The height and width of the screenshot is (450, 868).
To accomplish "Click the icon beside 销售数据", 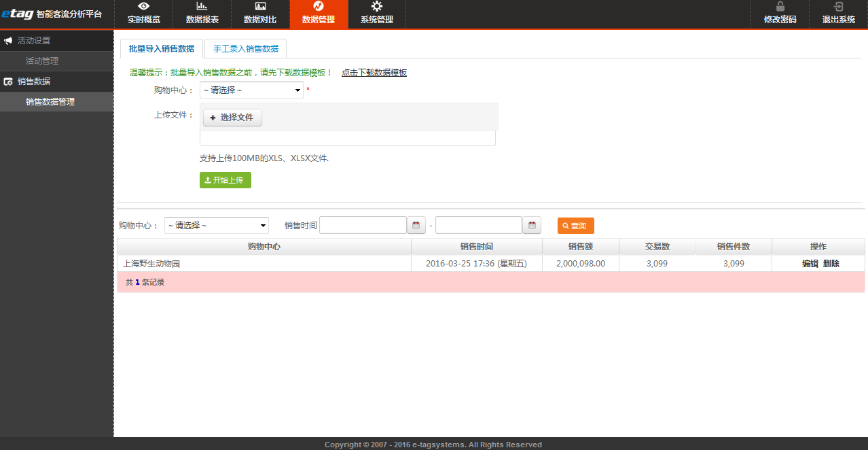I will click(x=8, y=82).
